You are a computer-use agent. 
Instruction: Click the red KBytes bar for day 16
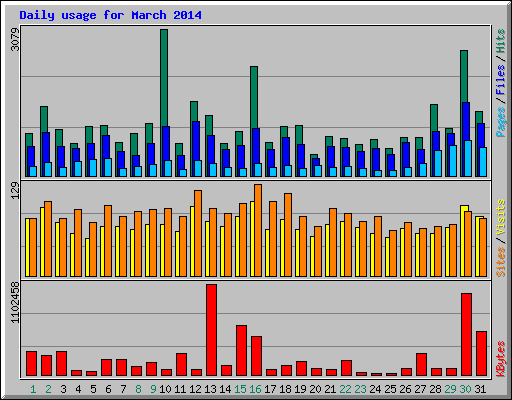[x=256, y=356]
